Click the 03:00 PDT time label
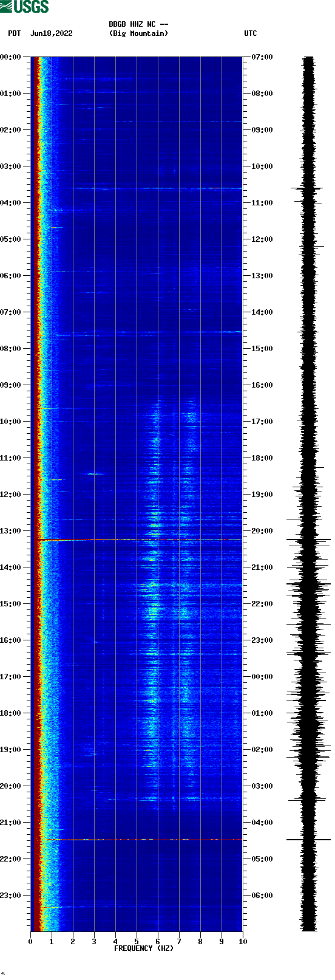 pyautogui.click(x=11, y=166)
